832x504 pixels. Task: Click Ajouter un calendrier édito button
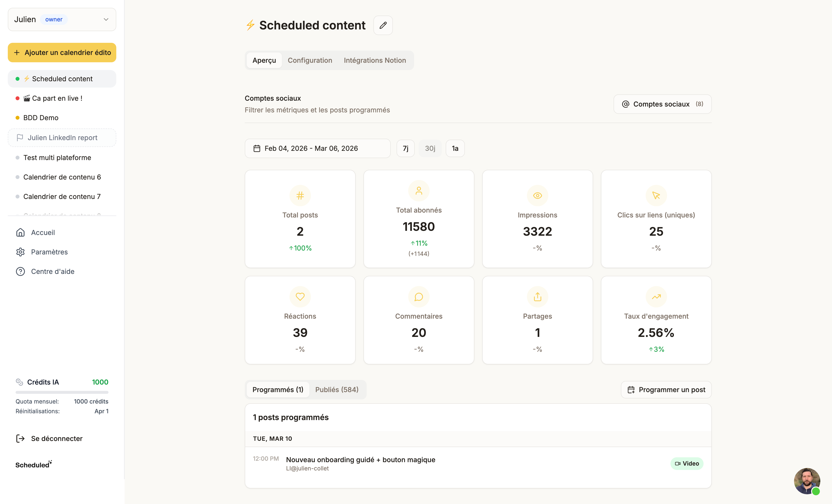pos(62,53)
